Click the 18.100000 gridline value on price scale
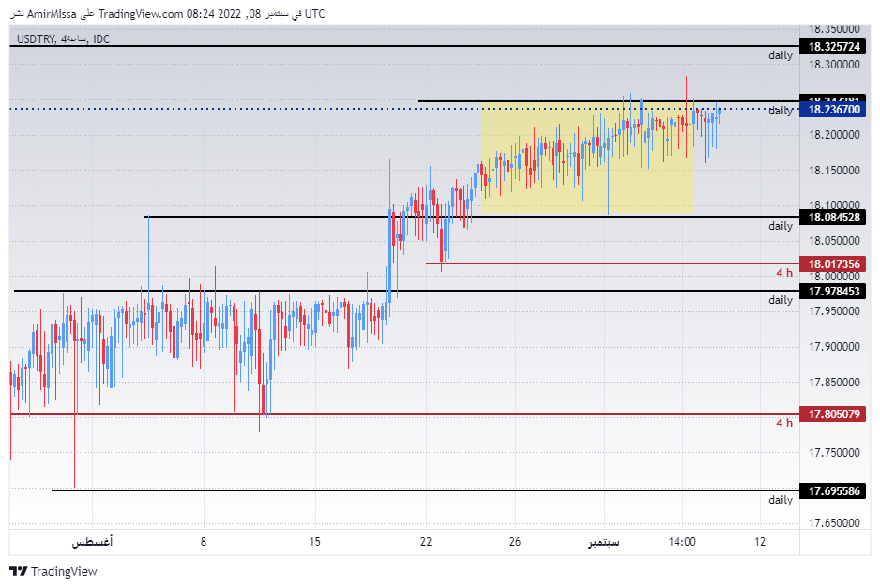Screen dimensions: 880x588 click(x=833, y=206)
